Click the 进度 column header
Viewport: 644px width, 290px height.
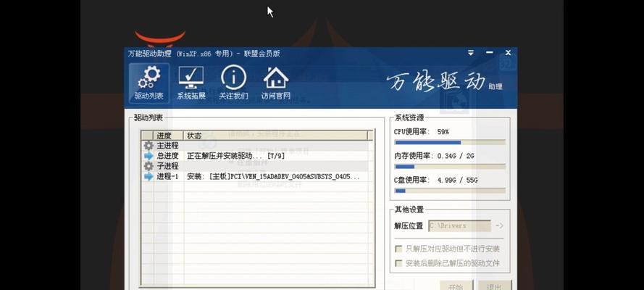(x=169, y=136)
